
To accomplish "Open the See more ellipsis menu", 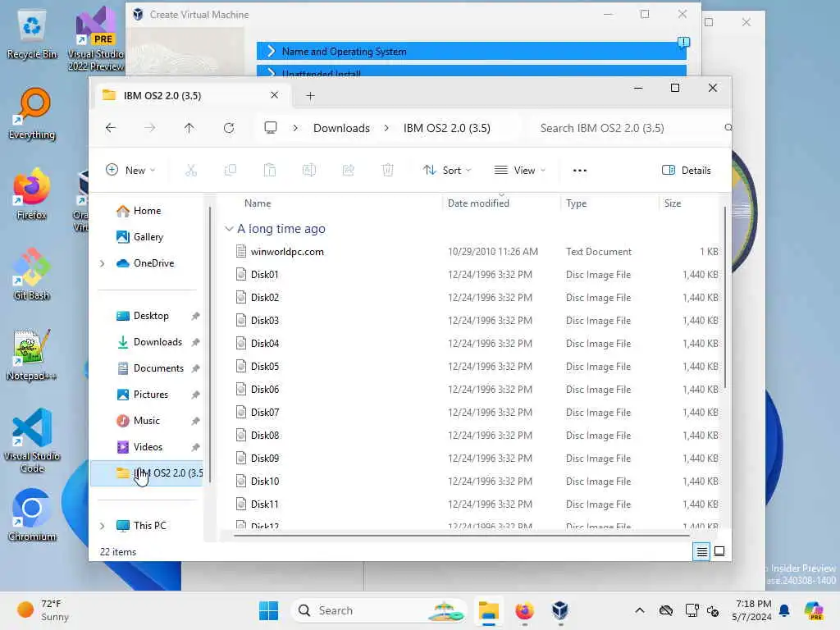I will tap(580, 171).
